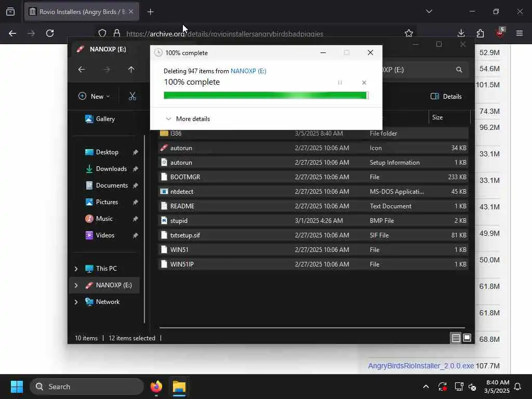Image resolution: width=532 pixels, height=399 pixels.
Task: Switch to details list view icon in status bar
Action: click(x=456, y=338)
